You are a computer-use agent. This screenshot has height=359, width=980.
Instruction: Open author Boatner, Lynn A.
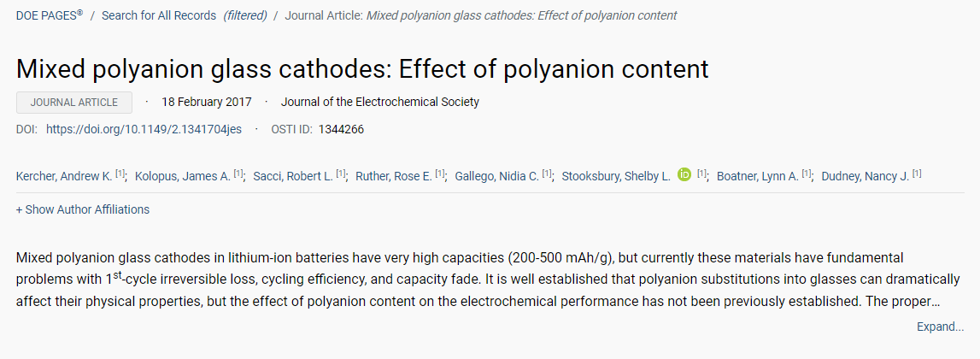[758, 176]
